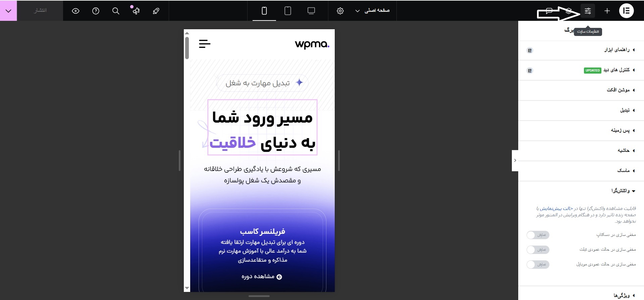Screen dimensions: 644x300
Task: Open the صفحه اصلی page dropdown
Action: coord(372,11)
